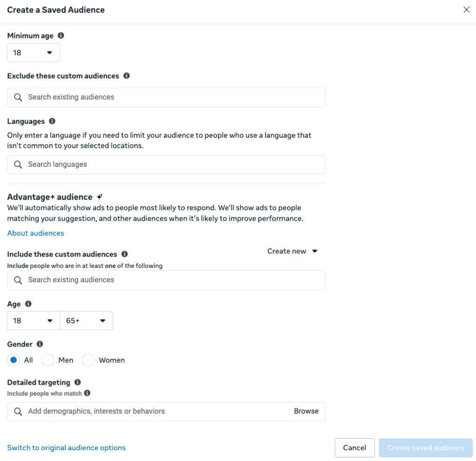This screenshot has width=476, height=461.
Task: Click the Search existing audiences field
Action: pos(166,97)
